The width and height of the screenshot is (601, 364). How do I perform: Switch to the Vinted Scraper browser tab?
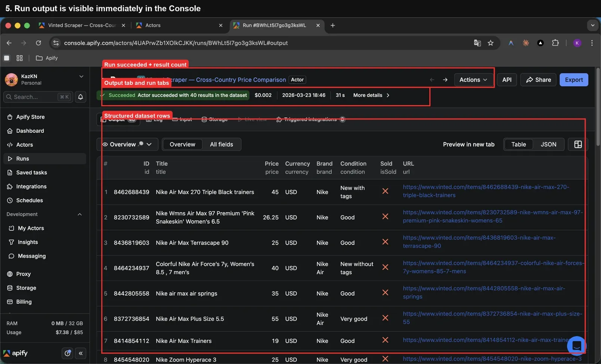point(82,25)
